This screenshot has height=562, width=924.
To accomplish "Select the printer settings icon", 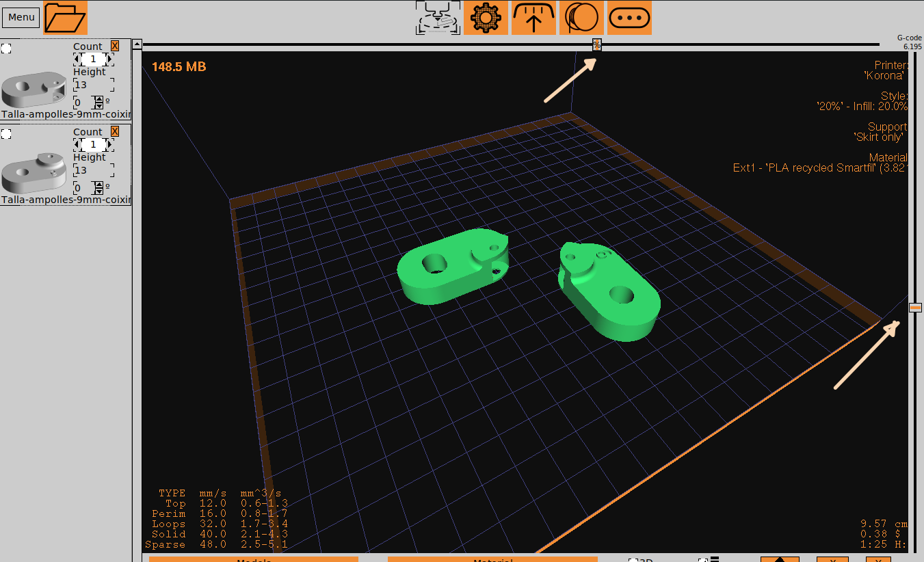I will coord(438,18).
